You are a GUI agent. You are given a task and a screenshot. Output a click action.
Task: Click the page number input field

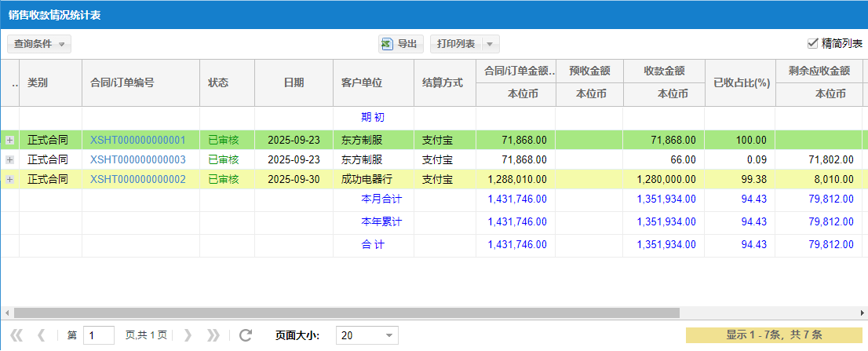[99, 335]
